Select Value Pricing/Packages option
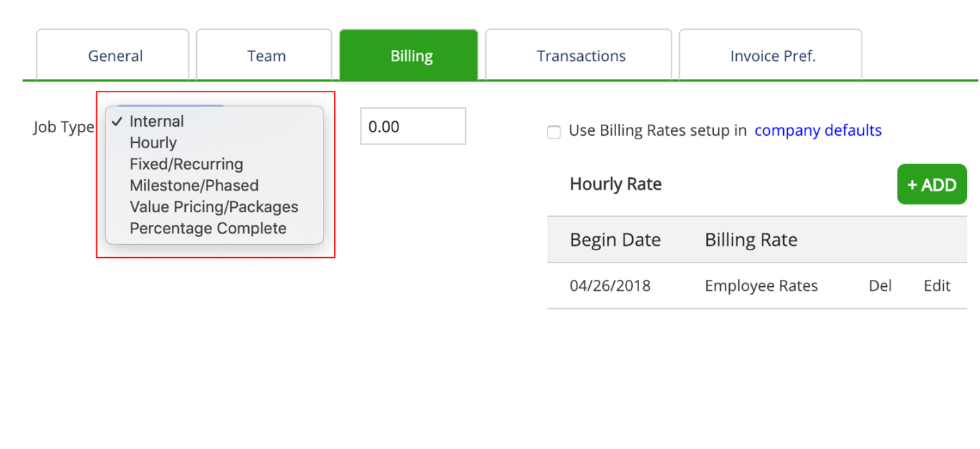This screenshot has width=980, height=449. click(x=214, y=207)
